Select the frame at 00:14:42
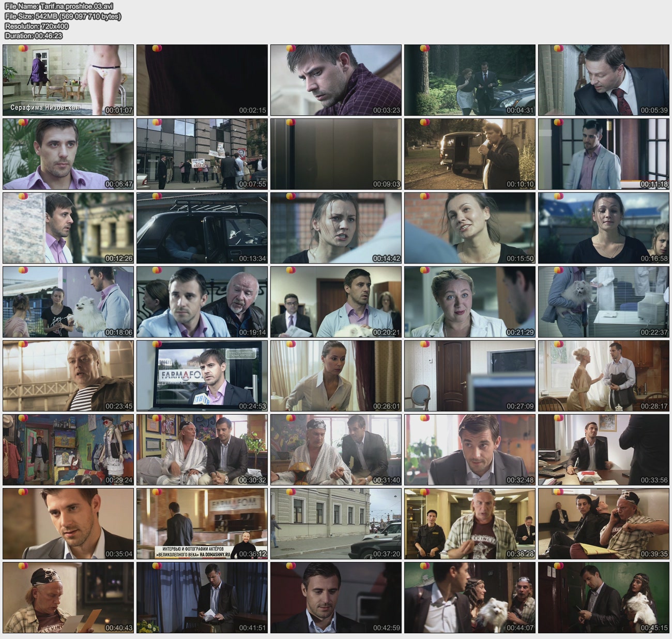This screenshot has width=672, height=639. tap(336, 228)
